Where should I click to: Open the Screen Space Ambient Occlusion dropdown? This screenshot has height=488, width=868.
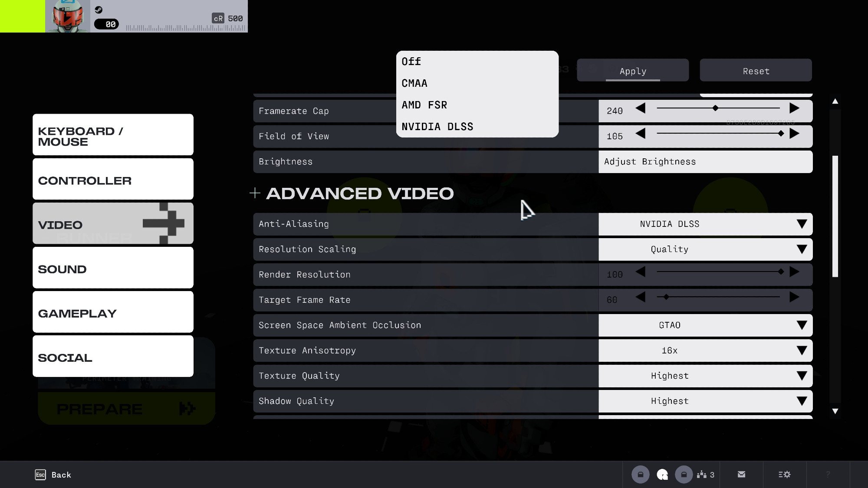point(705,325)
